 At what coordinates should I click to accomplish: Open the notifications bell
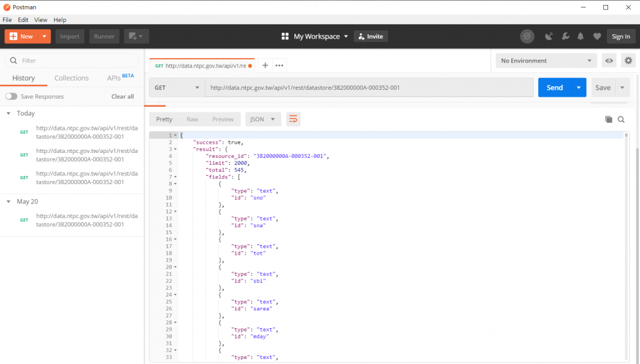tap(581, 36)
